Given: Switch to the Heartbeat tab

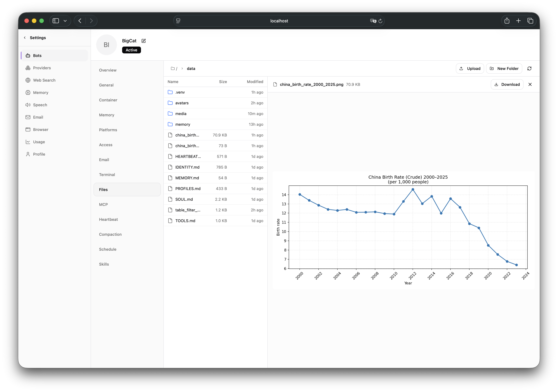Looking at the screenshot, I should (108, 219).
